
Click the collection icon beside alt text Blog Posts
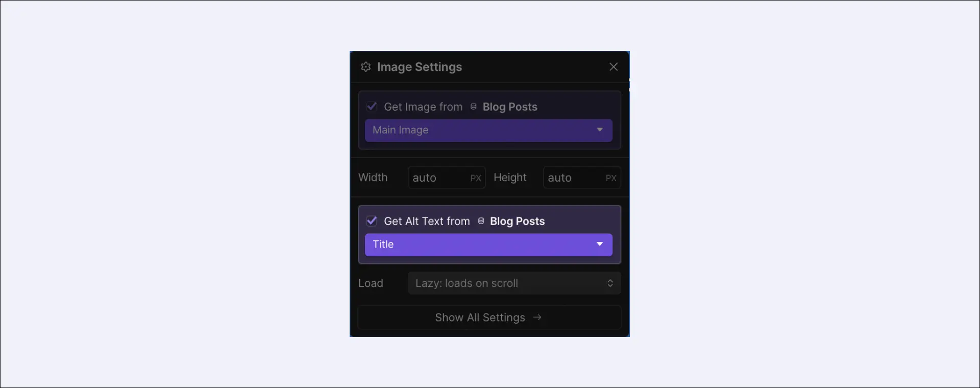click(481, 221)
